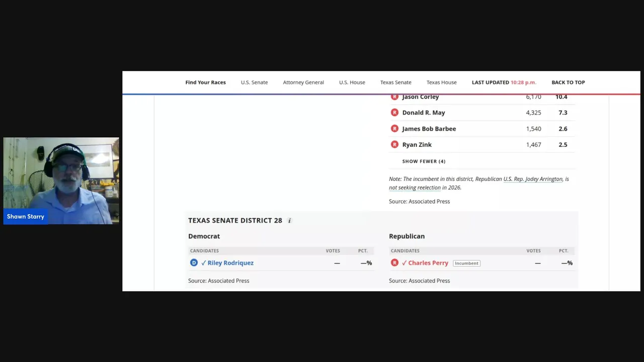Click the 7.3 percentage value
644x362 pixels.
click(x=563, y=113)
